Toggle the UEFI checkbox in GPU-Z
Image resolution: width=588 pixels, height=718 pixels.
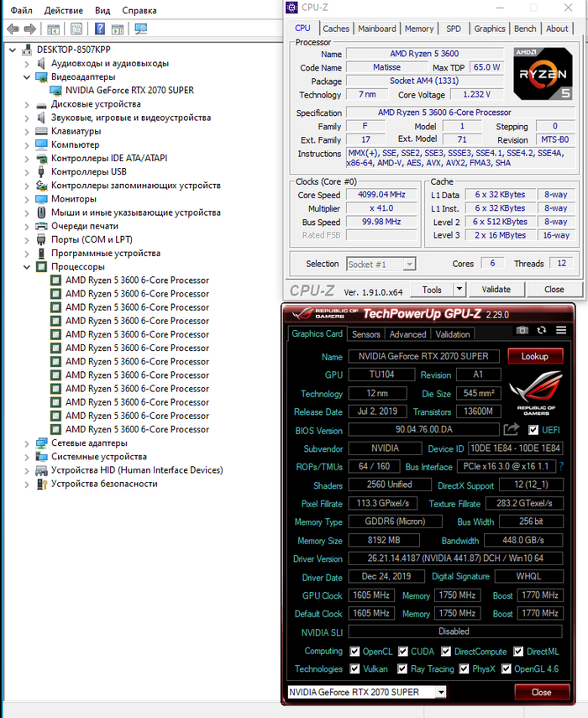tap(533, 430)
